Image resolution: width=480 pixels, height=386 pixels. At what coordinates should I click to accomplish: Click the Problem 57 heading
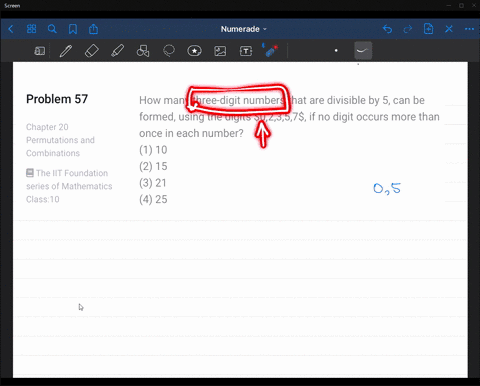point(57,99)
